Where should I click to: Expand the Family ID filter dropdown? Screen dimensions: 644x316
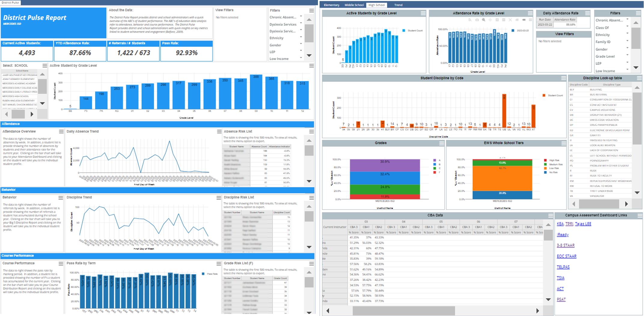tap(627, 41)
